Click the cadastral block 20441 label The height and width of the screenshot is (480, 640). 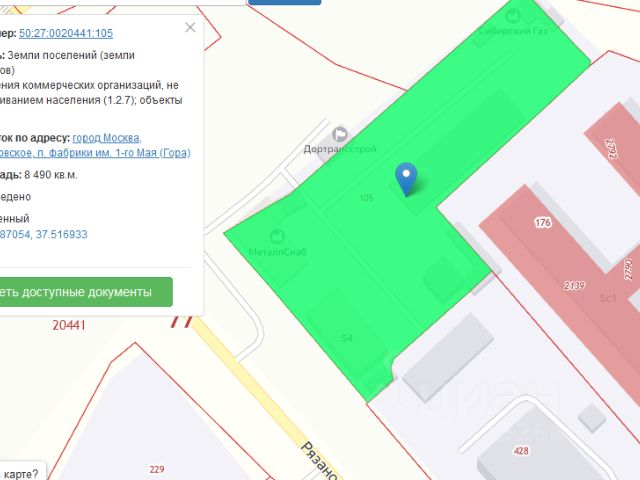coord(69,325)
